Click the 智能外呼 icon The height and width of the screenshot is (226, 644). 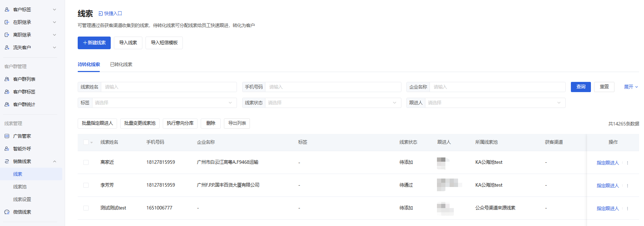[x=7, y=149]
